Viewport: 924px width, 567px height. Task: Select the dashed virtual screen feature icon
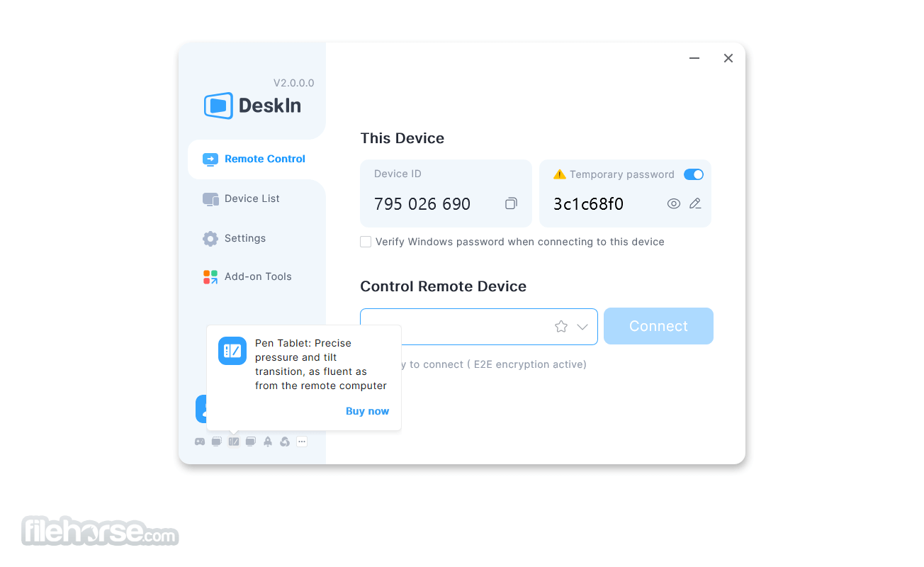(x=217, y=442)
